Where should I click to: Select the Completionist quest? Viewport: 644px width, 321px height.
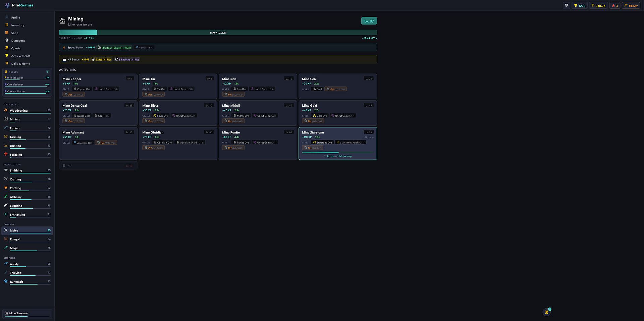click(27, 85)
